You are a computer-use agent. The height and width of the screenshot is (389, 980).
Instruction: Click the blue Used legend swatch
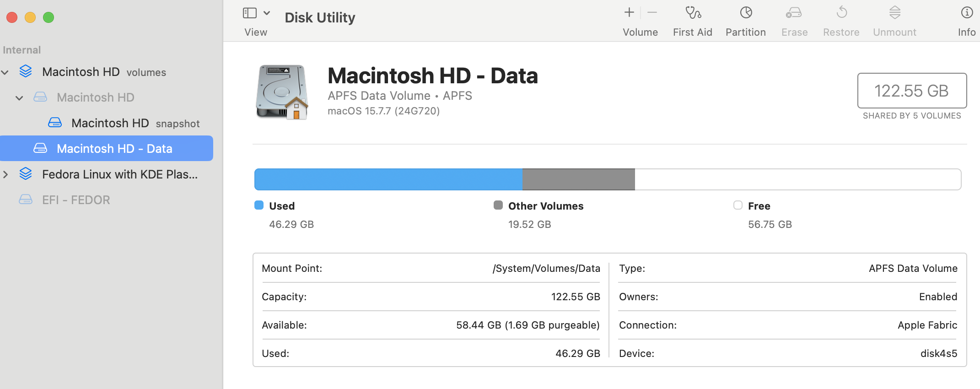[x=259, y=205]
